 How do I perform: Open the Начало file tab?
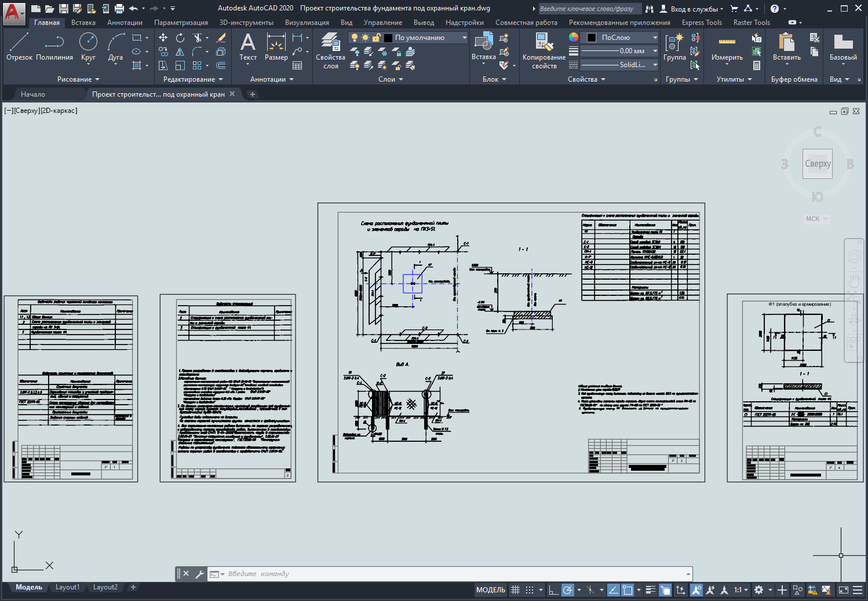click(33, 94)
